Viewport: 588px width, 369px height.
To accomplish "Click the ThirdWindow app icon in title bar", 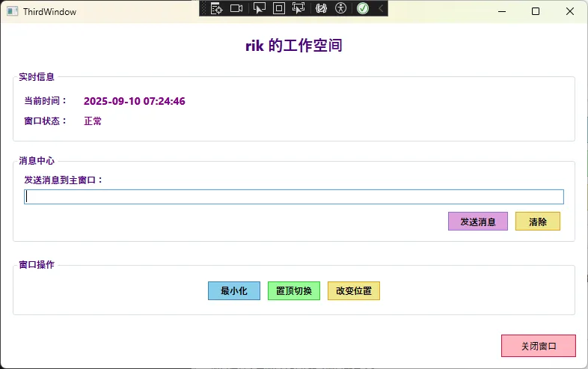I will pos(12,12).
